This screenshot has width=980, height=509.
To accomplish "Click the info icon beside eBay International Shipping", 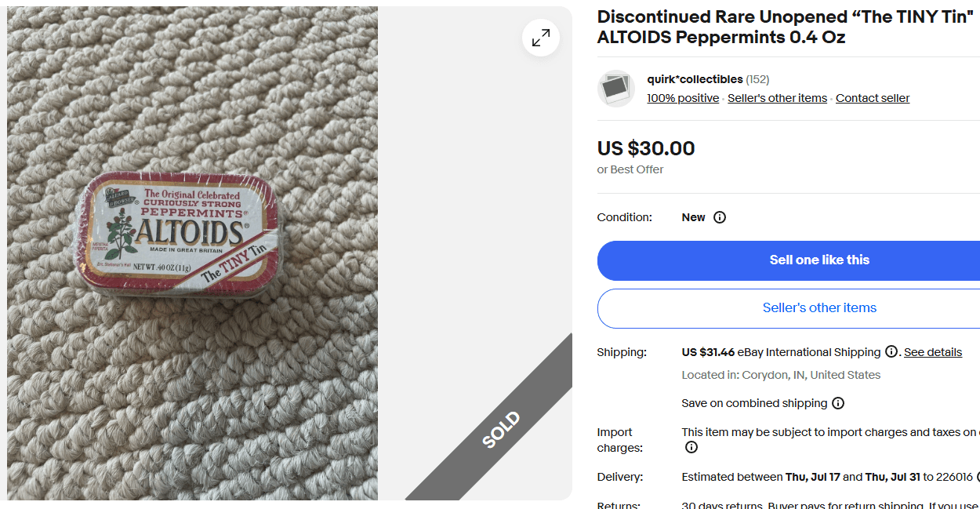I will pos(891,352).
